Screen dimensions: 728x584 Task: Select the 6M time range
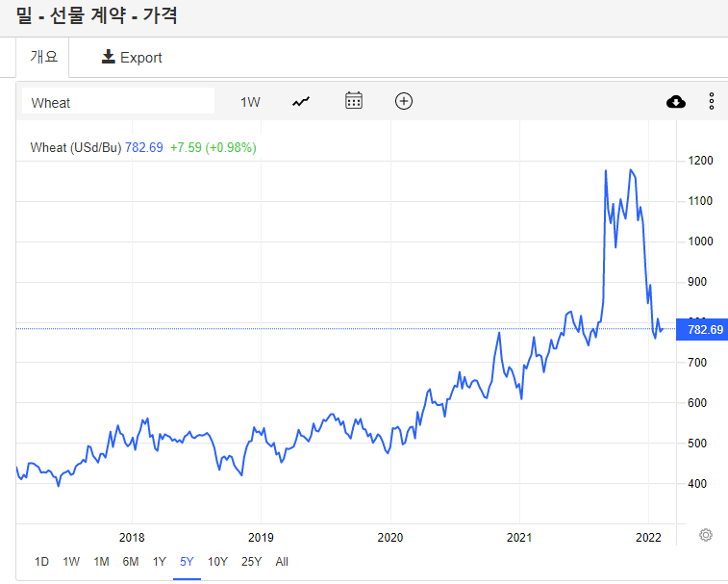coord(131,562)
